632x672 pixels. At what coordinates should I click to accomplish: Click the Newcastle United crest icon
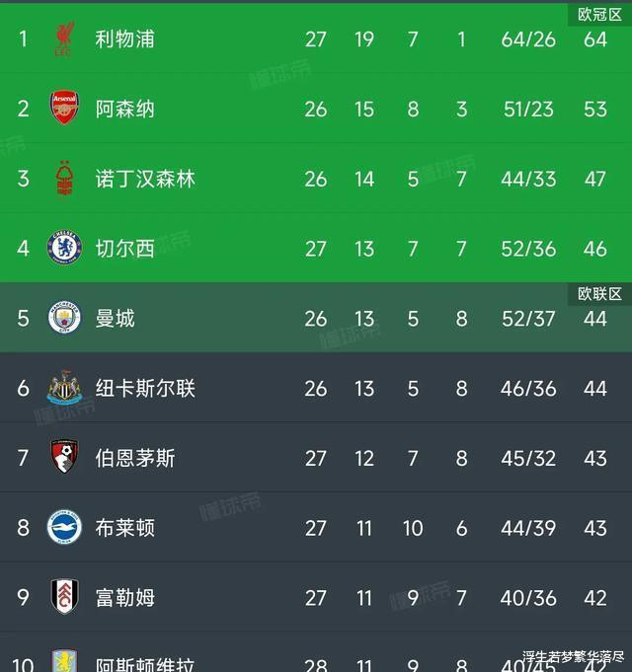pos(65,388)
